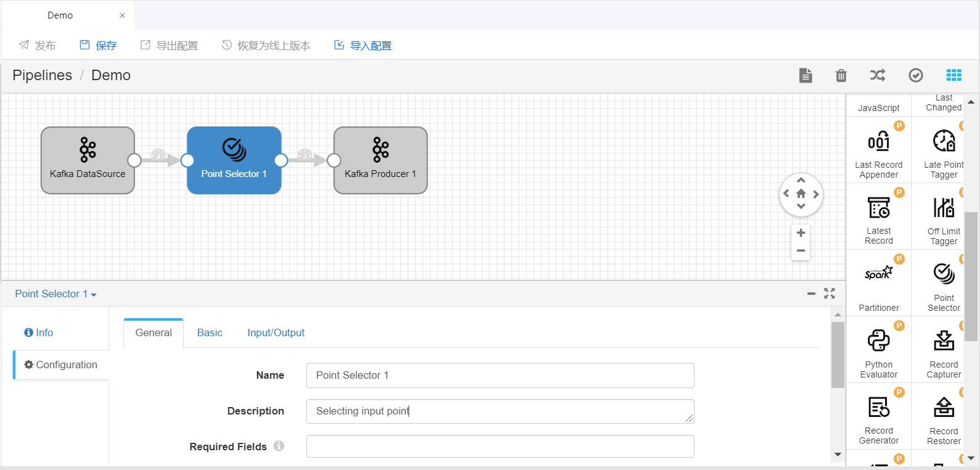Screen dimensions: 980x470
Task: Click the 保存 save button
Action: (x=98, y=46)
